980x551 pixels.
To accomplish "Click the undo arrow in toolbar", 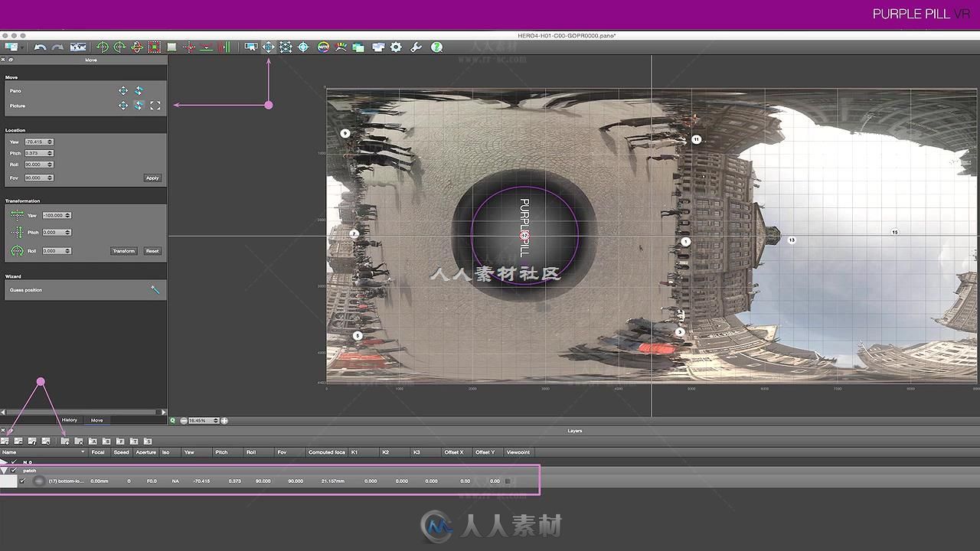I will click(40, 47).
